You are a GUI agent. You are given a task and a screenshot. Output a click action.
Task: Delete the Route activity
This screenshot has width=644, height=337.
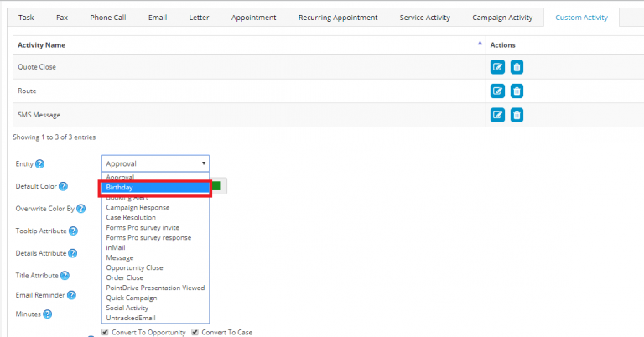click(x=517, y=91)
